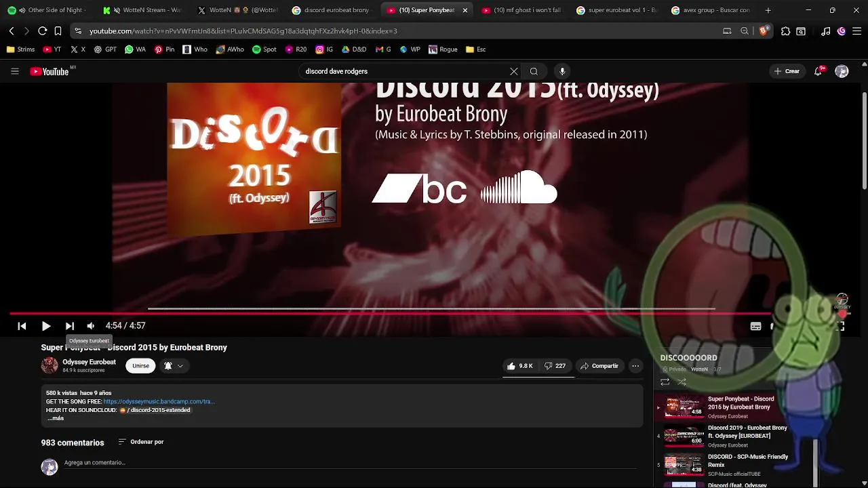Screen dimensions: 868x488
Task: Switch to super eurobeat vol 1 tab
Action: pyautogui.click(x=617, y=10)
